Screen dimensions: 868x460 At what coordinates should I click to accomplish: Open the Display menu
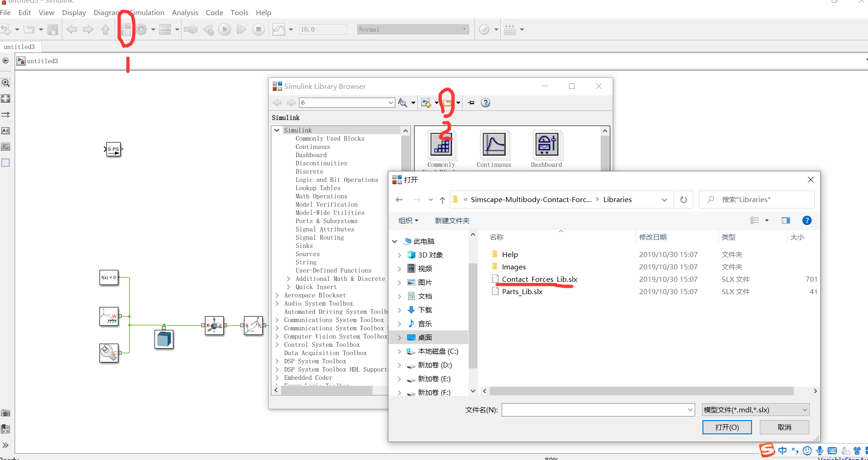point(74,12)
